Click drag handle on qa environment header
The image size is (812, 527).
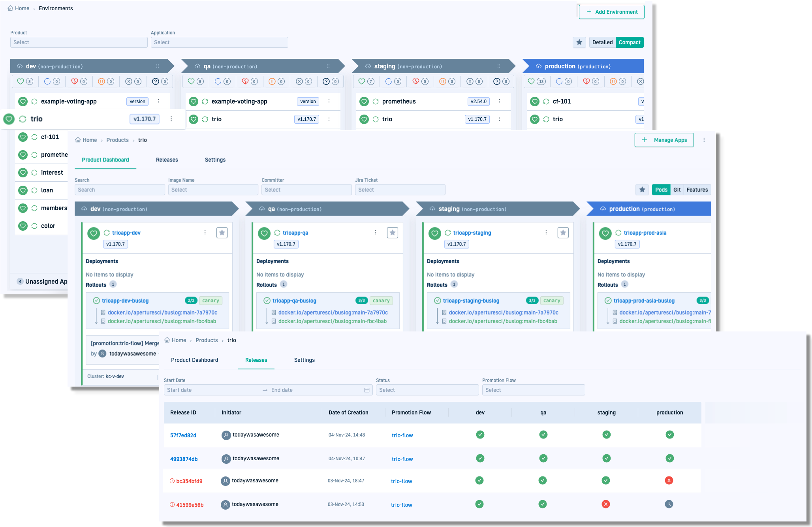coord(328,66)
